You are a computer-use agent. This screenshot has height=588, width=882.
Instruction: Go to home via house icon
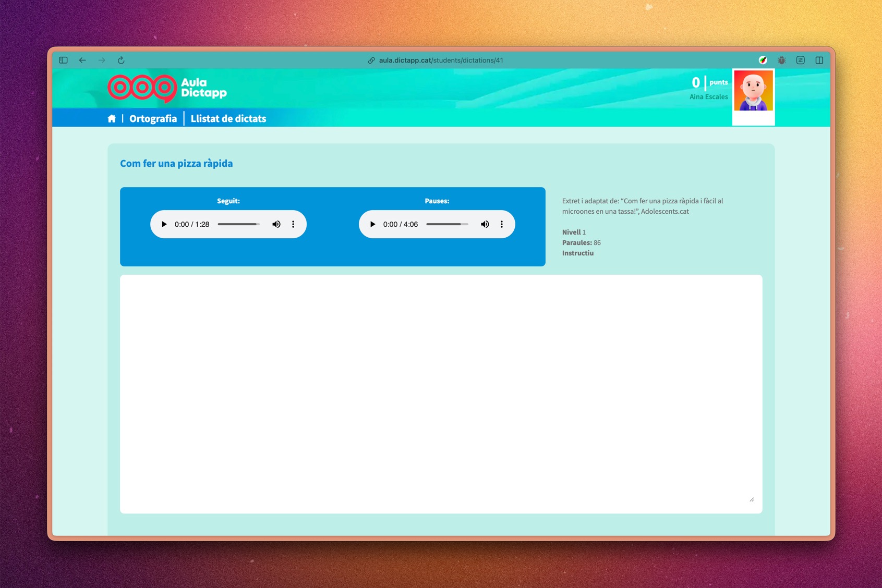tap(112, 119)
